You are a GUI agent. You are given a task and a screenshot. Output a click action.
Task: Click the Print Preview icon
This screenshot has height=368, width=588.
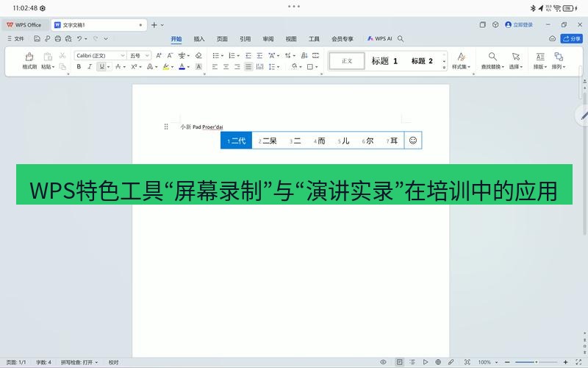pos(68,38)
